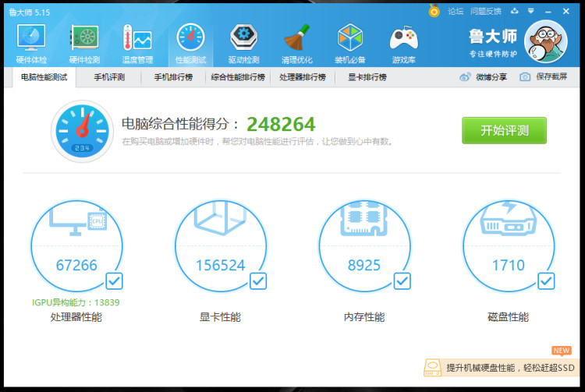
Task: Click the CPU monitor icon above 67266
Action: tap(78, 221)
